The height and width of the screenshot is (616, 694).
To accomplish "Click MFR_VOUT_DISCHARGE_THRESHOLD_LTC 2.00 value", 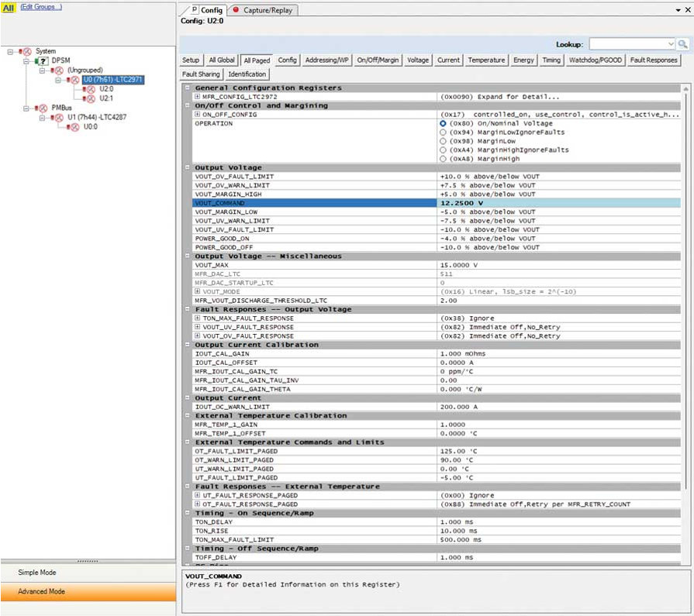I will pyautogui.click(x=558, y=301).
